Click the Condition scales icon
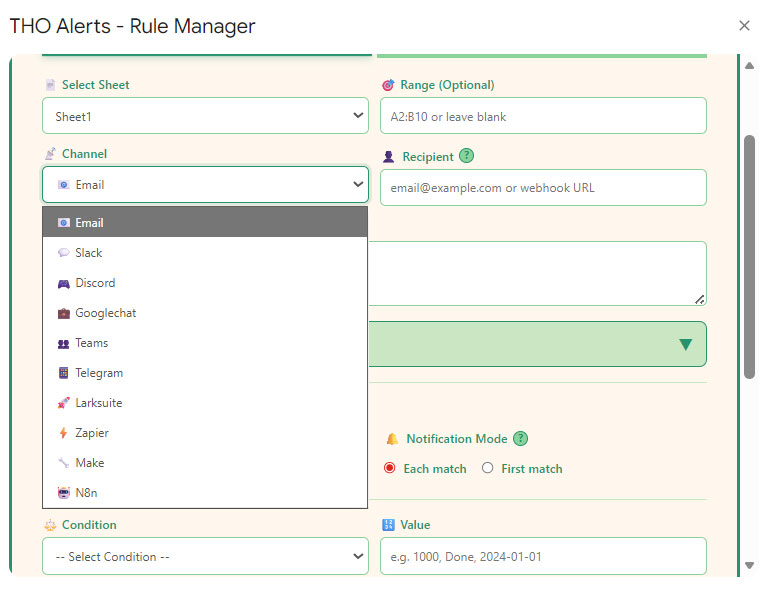The width and height of the screenshot is (763, 594). [50, 525]
